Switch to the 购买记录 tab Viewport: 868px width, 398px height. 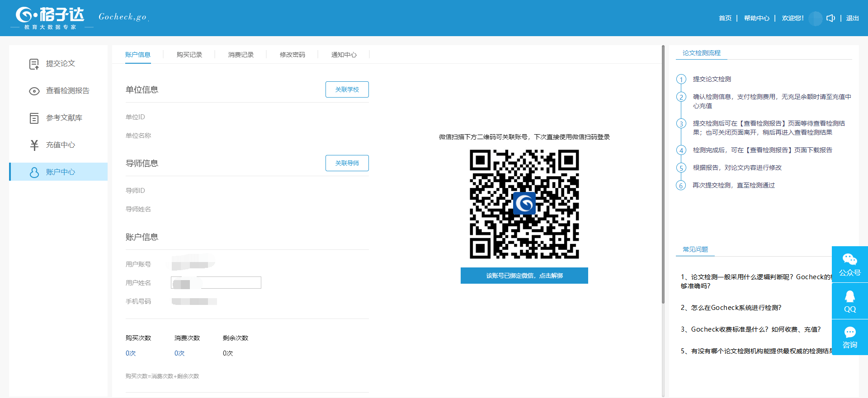point(189,55)
